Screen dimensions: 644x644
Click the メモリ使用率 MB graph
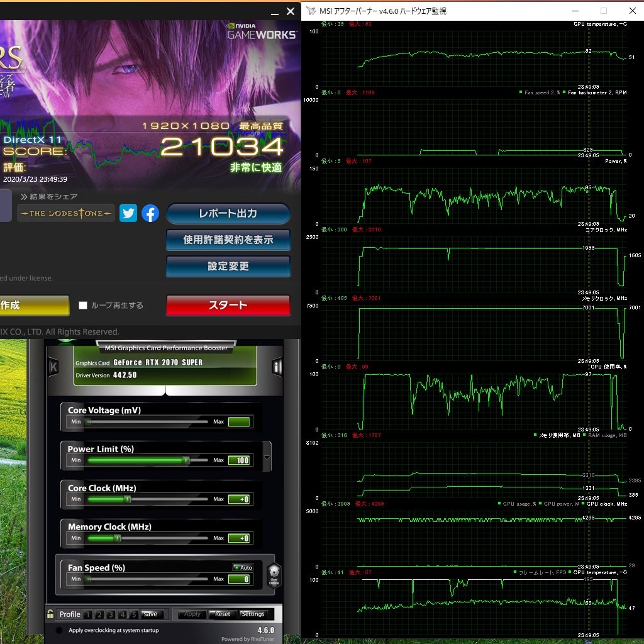click(474, 470)
